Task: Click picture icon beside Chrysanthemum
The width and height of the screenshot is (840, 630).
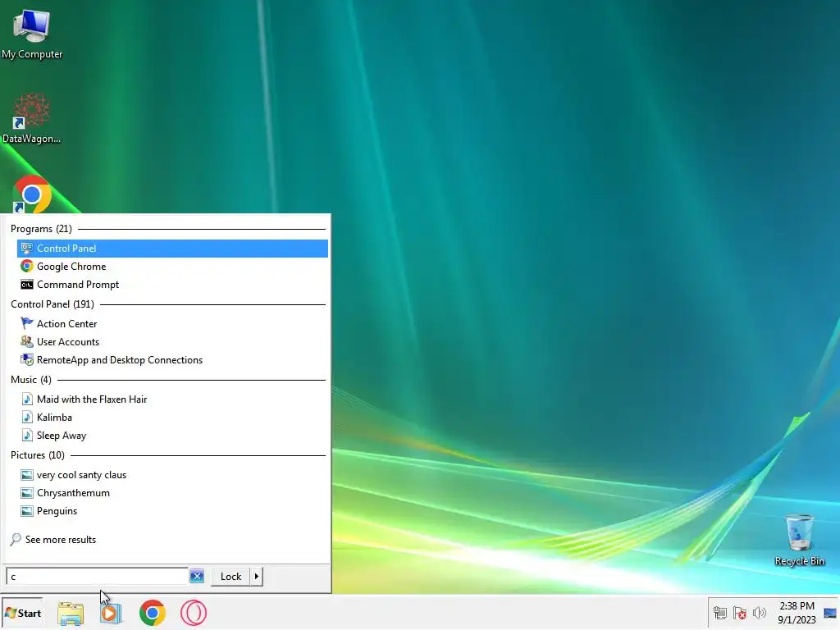Action: coord(27,493)
